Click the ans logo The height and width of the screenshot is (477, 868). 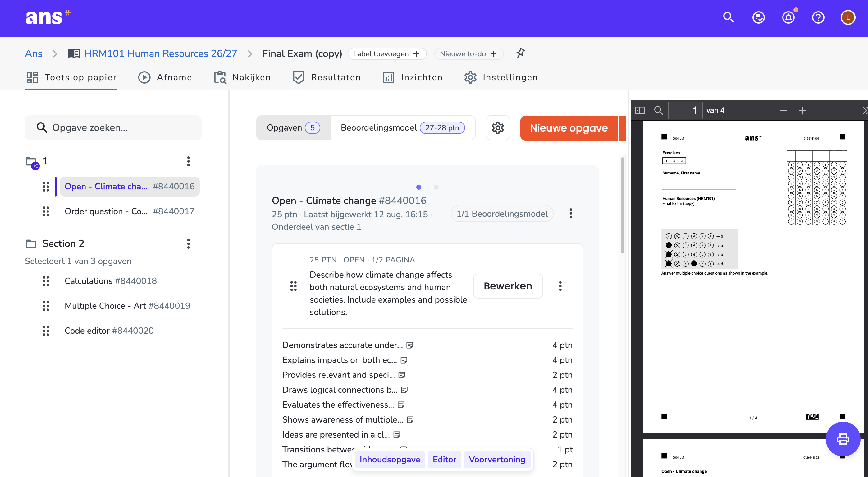48,17
